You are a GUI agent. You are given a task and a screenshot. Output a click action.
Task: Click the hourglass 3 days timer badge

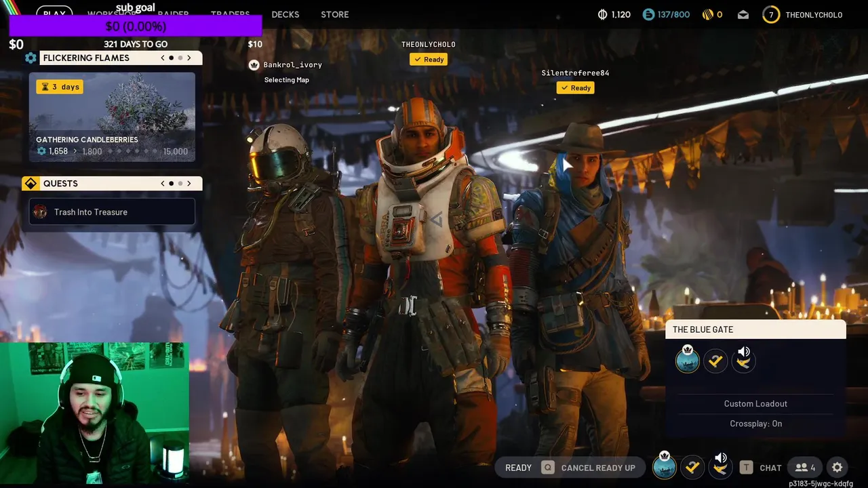click(x=60, y=87)
